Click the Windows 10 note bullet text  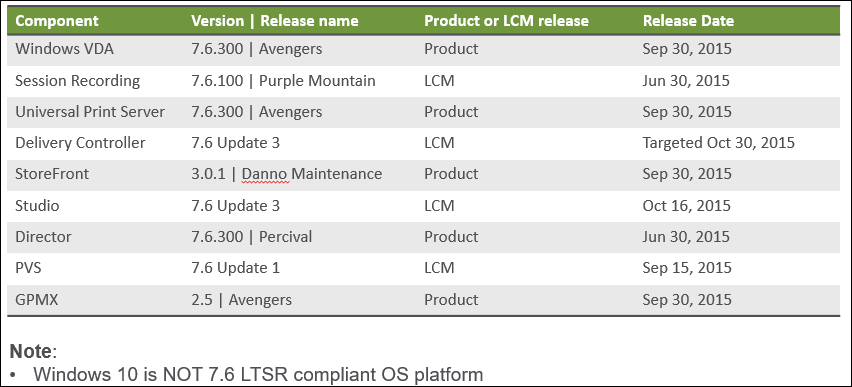coord(258,374)
